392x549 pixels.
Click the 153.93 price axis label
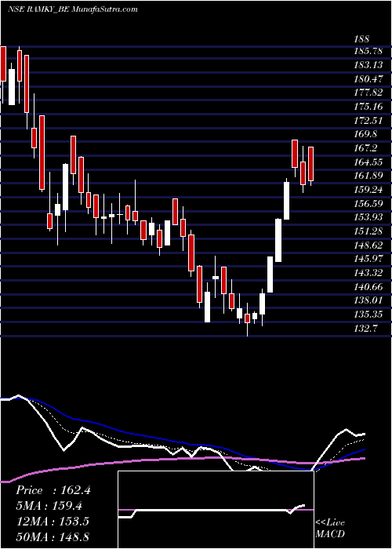point(368,217)
